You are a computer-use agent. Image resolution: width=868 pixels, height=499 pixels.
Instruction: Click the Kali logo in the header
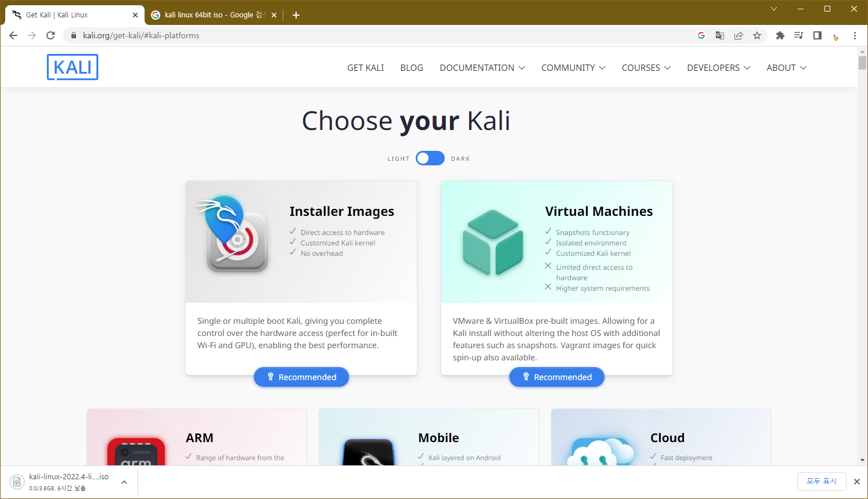73,67
